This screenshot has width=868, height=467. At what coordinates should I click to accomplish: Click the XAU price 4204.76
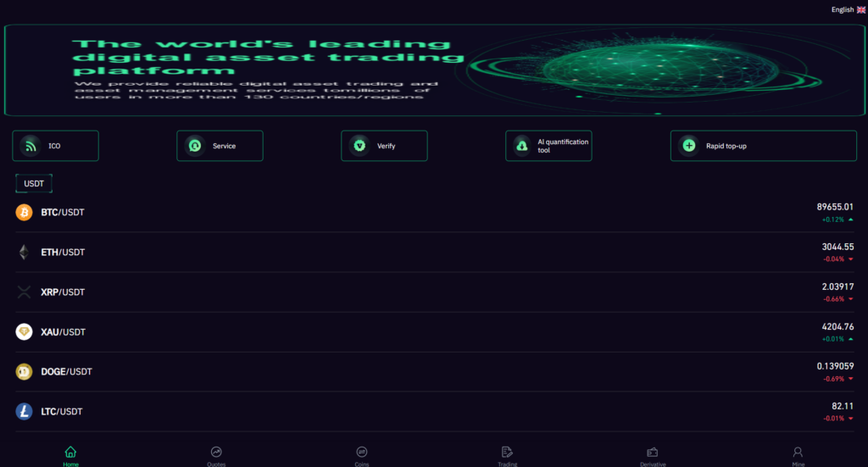point(837,326)
